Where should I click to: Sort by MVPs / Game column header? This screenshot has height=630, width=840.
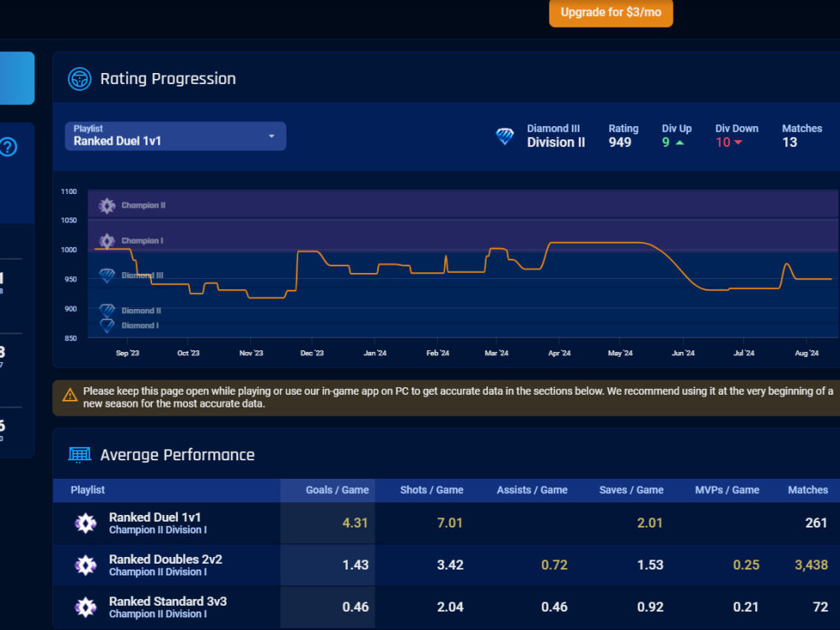coord(727,490)
